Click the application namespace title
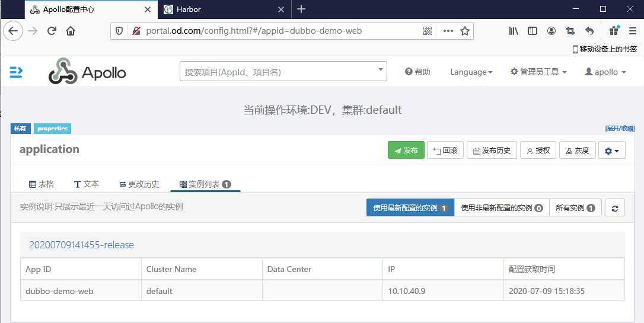Viewport: 644px width, 323px height. (49, 149)
